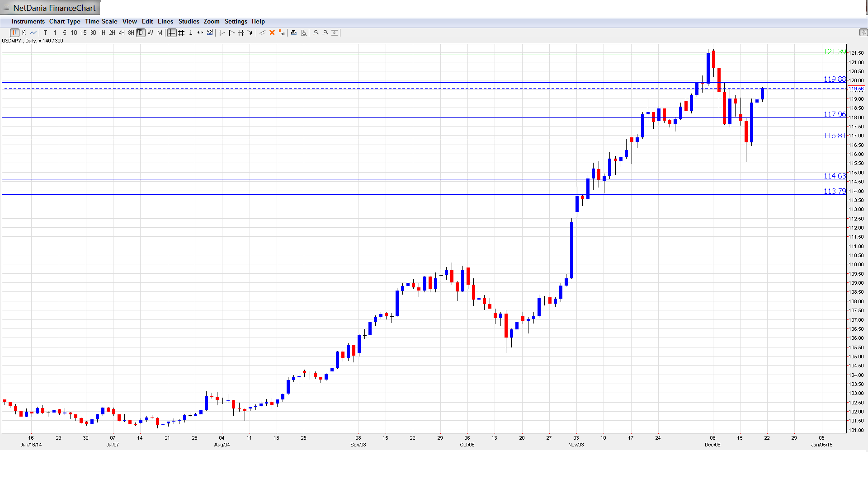Toggle chart grid lines icon
Image resolution: width=868 pixels, height=488 pixels.
click(181, 33)
